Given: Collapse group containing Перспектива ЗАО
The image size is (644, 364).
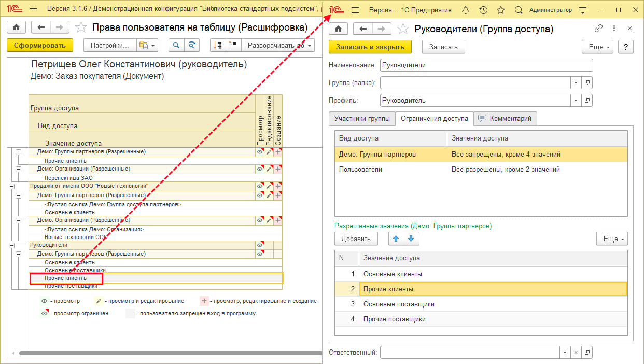Looking at the screenshot, I should point(18,169).
